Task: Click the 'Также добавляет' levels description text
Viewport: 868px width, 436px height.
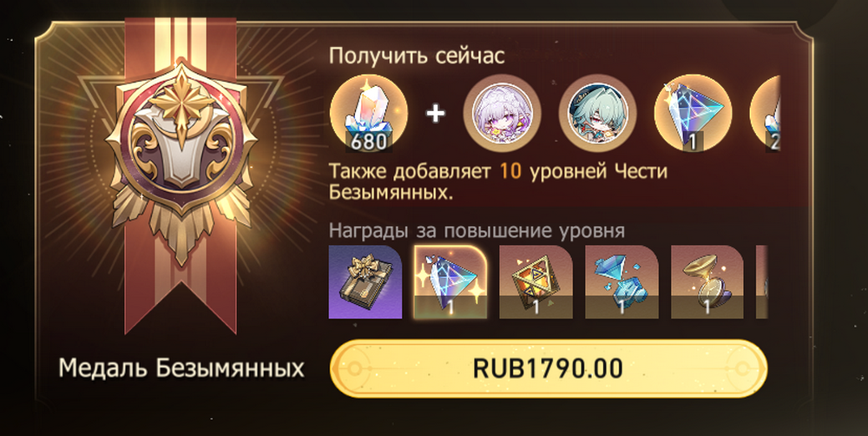Action: (498, 182)
